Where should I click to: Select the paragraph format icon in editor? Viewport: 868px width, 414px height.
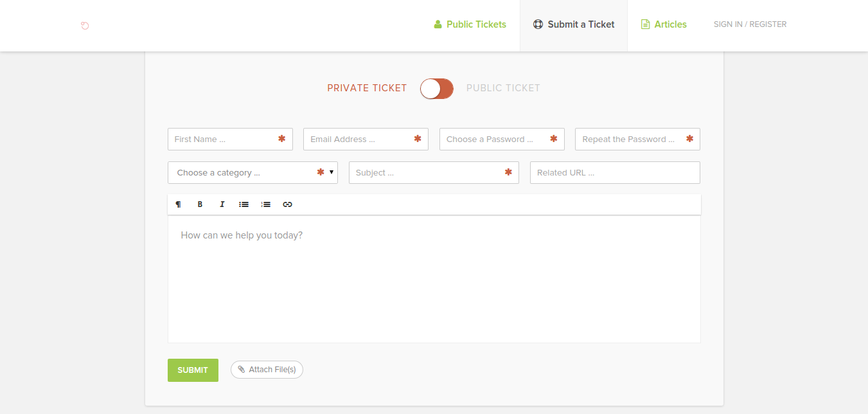click(x=179, y=204)
